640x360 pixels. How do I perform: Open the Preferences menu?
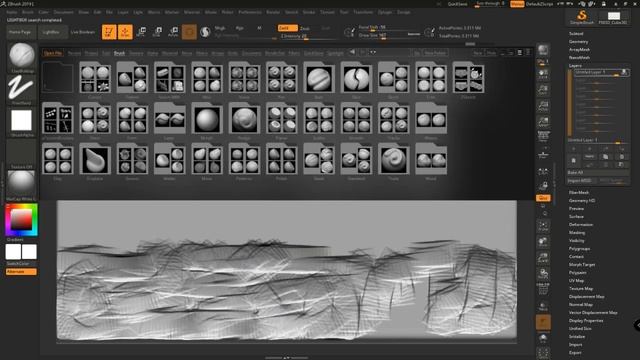tap(250, 12)
